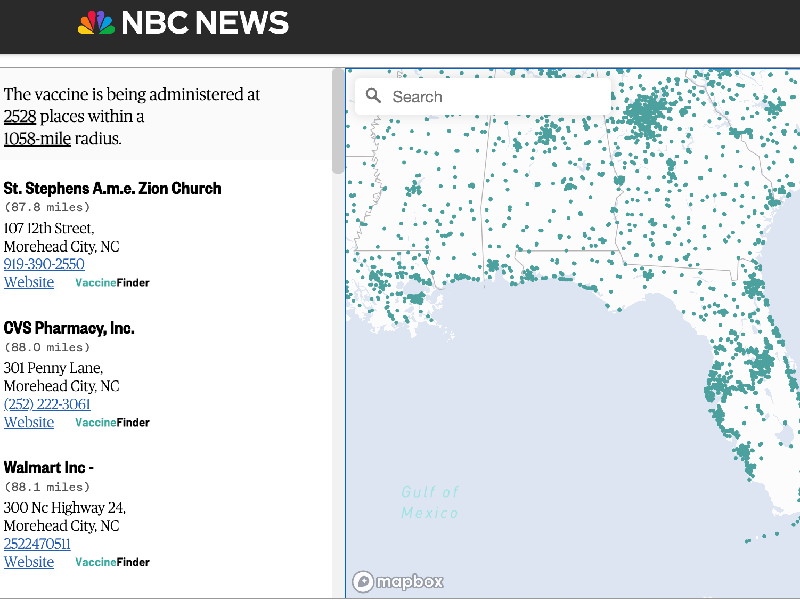This screenshot has height=600, width=800.
Task: Click the 301 Penny Lane address
Action: coord(53,368)
